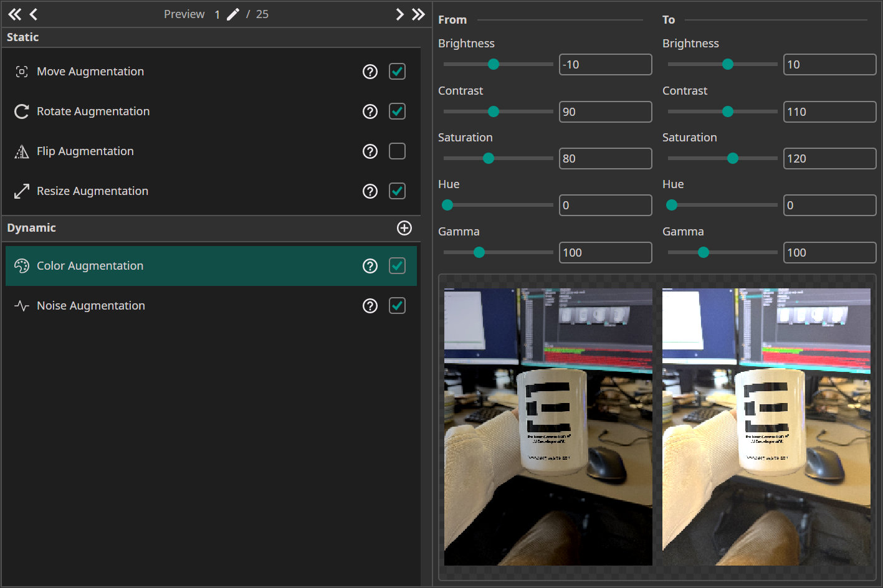The width and height of the screenshot is (883, 588).
Task: Jump to first preview with double-left arrows
Action: click(14, 14)
